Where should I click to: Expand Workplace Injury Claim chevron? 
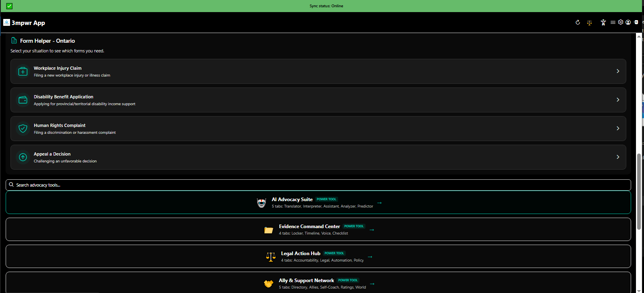pos(618,71)
